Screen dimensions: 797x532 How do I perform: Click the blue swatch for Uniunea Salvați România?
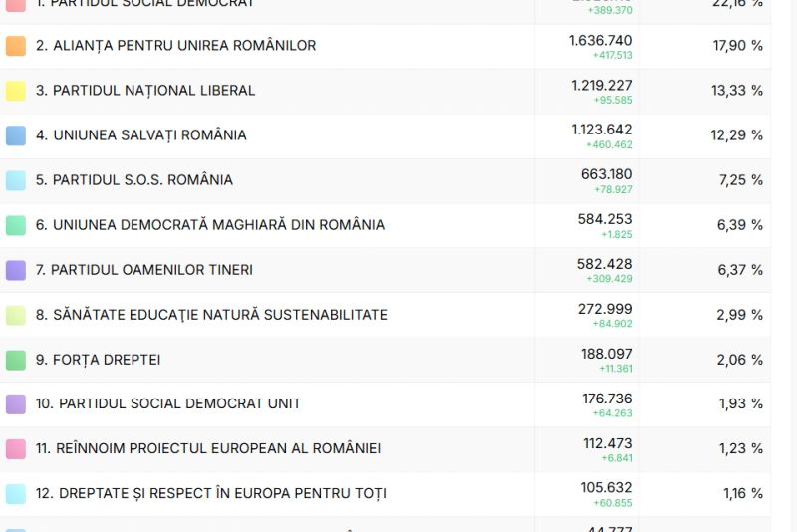pyautogui.click(x=16, y=135)
